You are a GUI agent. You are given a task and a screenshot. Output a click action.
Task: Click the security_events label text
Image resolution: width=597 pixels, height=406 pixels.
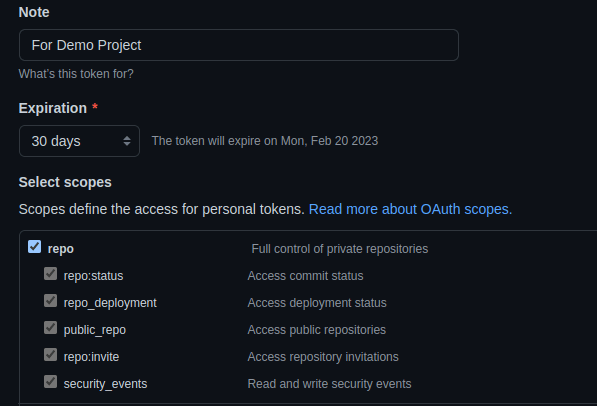point(105,384)
